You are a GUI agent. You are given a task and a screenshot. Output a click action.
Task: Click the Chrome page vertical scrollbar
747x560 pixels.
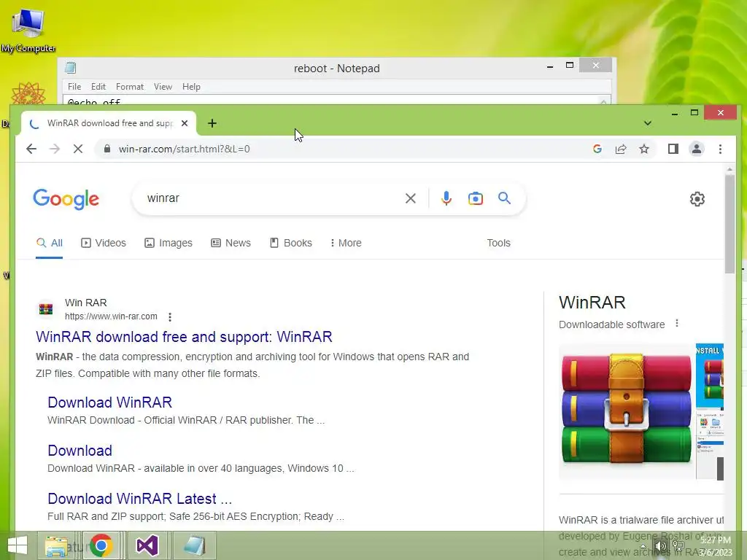(x=729, y=224)
